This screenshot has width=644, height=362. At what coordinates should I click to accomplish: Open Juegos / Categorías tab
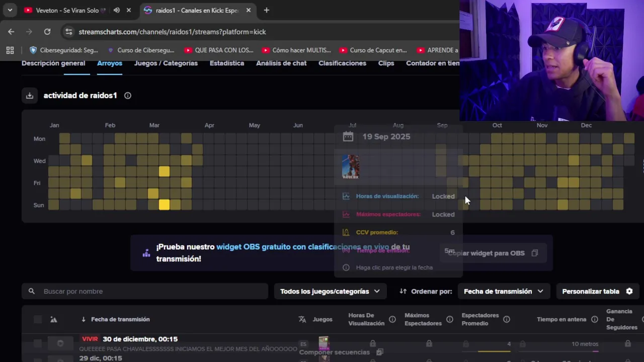point(166,63)
